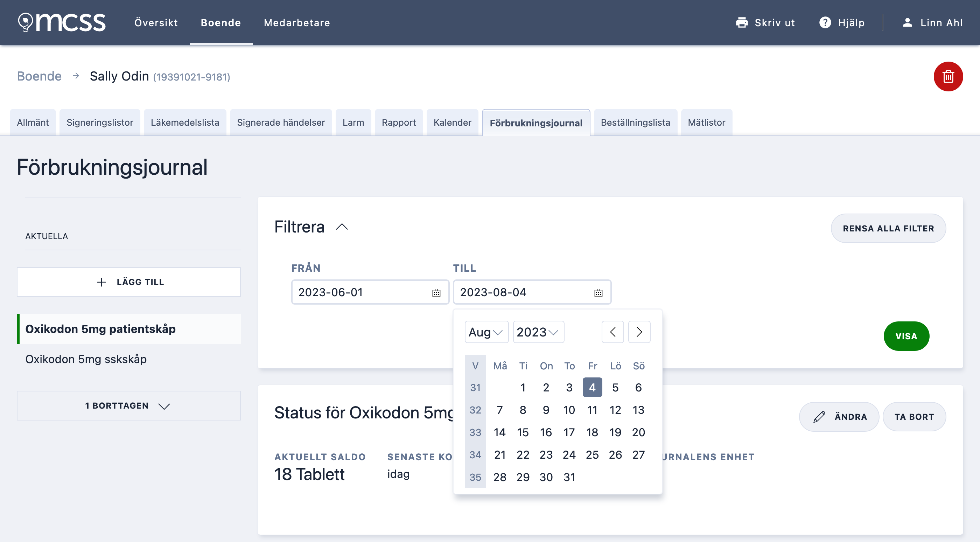
Task: Open the calendar icon in Från field
Action: tap(436, 293)
